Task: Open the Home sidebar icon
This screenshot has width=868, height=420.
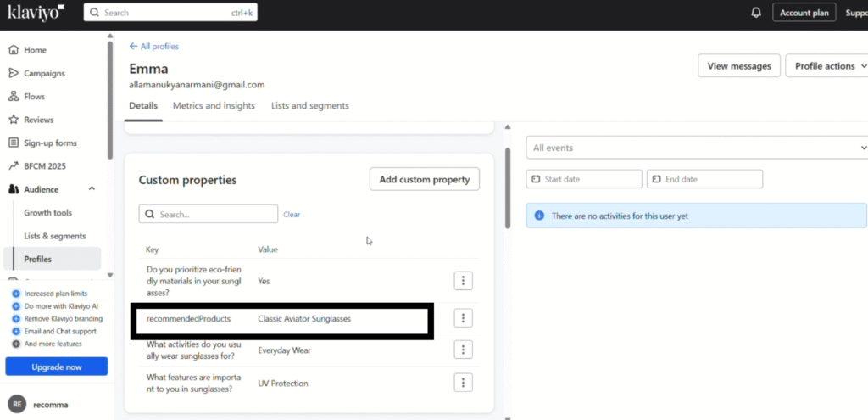Action: coord(14,50)
